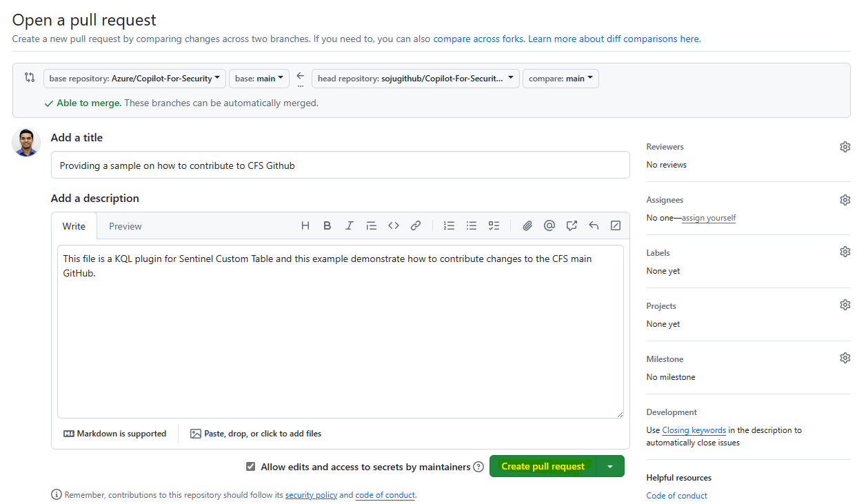Insert code block using code icon
This screenshot has width=868, height=504.
pos(394,225)
